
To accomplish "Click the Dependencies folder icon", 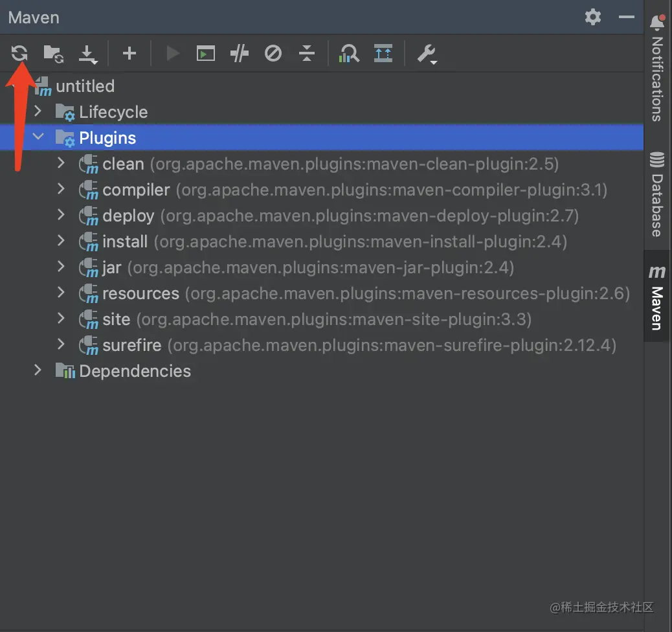I will (x=65, y=371).
